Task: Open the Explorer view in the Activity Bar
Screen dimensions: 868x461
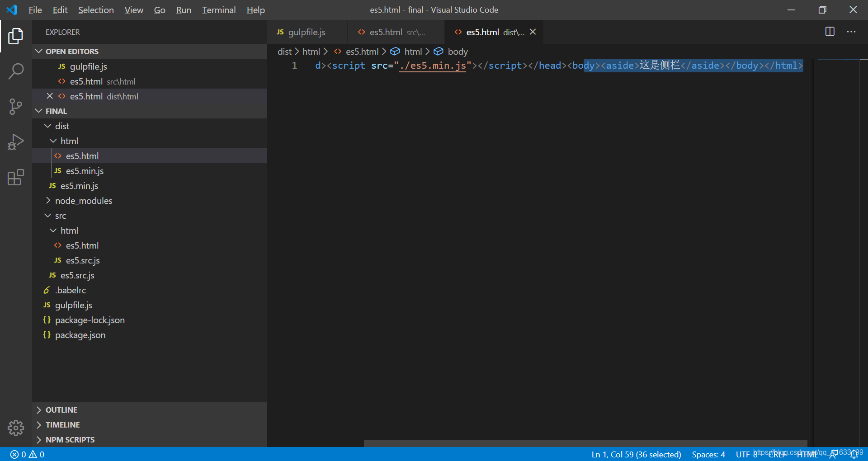Action: click(x=16, y=36)
